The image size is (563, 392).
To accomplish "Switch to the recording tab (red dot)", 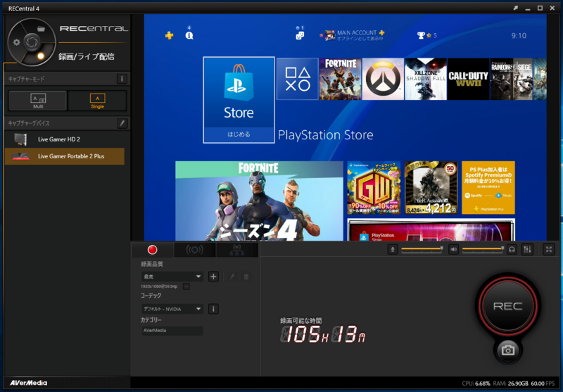I will point(153,250).
